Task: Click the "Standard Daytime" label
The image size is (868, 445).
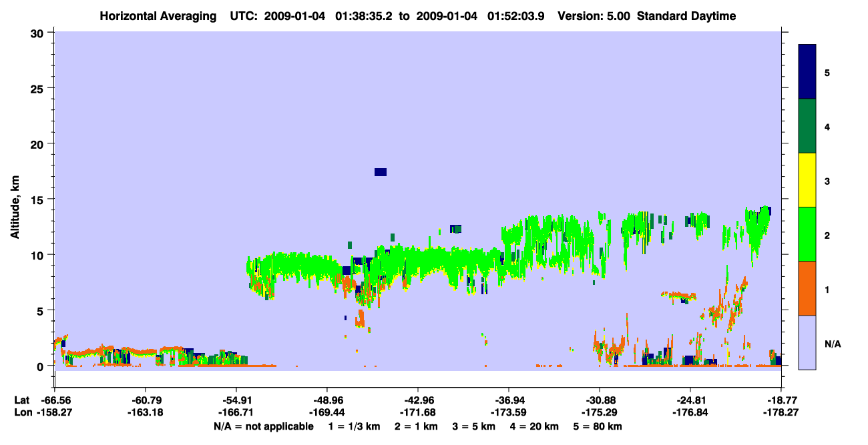Action: point(686,16)
